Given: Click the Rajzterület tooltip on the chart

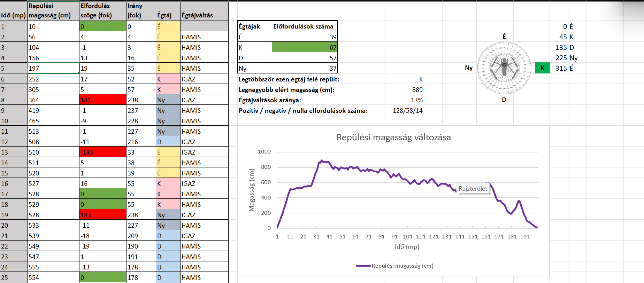Looking at the screenshot, I should point(473,189).
